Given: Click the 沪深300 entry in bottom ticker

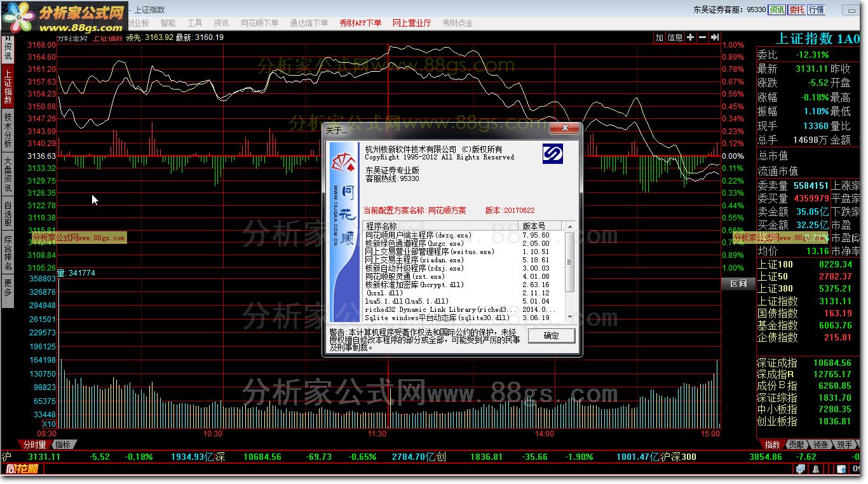Looking at the screenshot, I should [x=678, y=457].
